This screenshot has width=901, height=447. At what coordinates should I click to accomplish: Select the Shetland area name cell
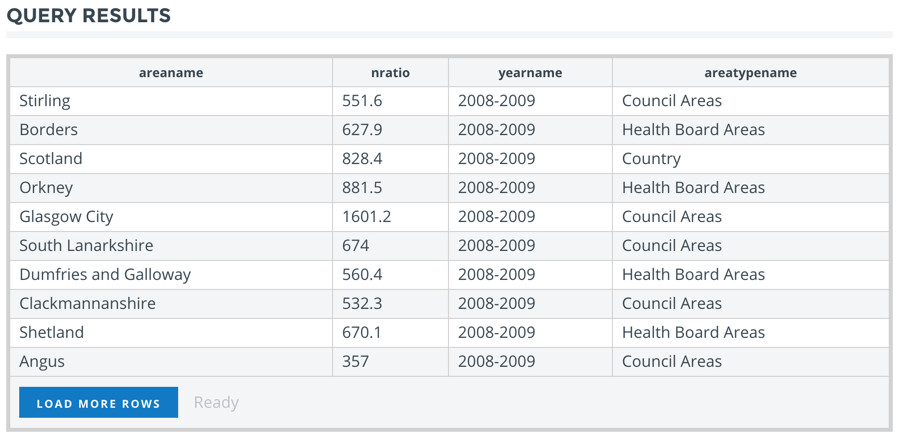coord(171,333)
